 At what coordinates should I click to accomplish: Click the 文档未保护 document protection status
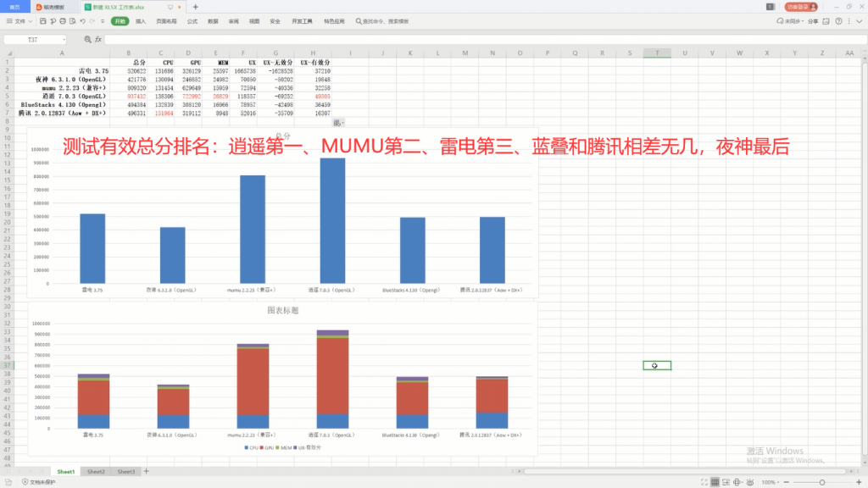point(38,482)
